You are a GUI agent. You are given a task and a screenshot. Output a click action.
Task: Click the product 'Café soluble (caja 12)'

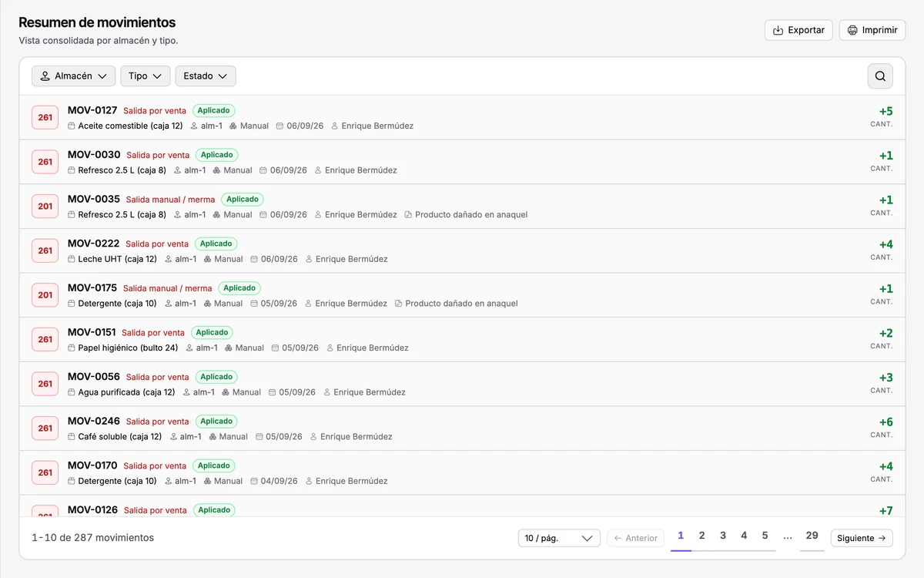[120, 436]
